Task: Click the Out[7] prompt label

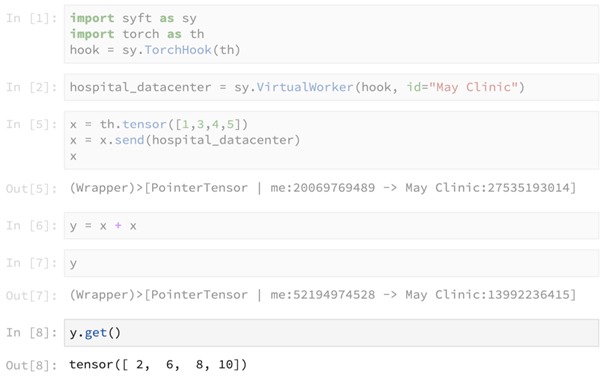Action: pyautogui.click(x=31, y=296)
